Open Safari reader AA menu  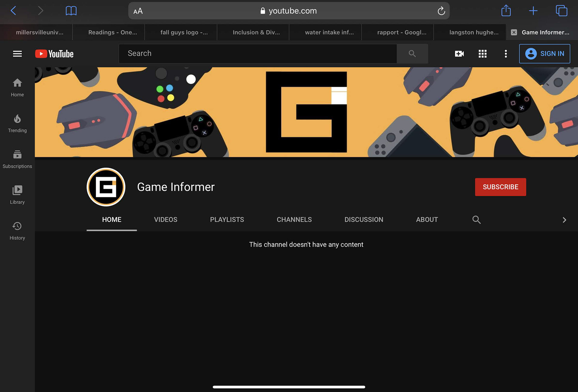[138, 11]
